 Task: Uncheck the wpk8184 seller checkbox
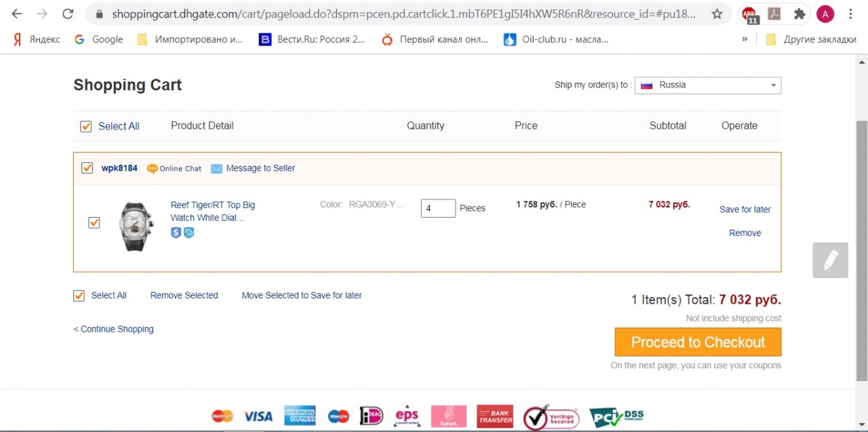(87, 168)
